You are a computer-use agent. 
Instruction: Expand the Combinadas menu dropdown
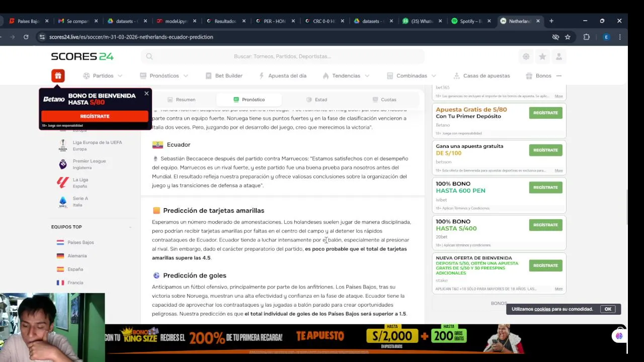click(412, 76)
